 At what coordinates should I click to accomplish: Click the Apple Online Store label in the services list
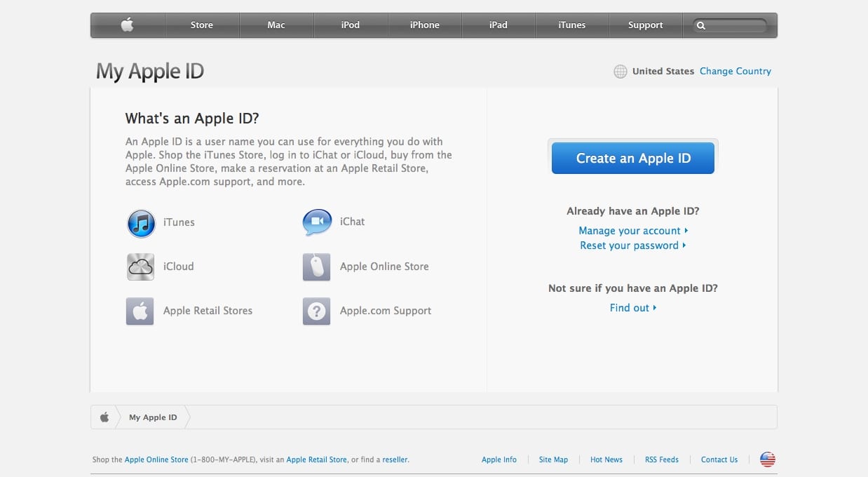[384, 267]
